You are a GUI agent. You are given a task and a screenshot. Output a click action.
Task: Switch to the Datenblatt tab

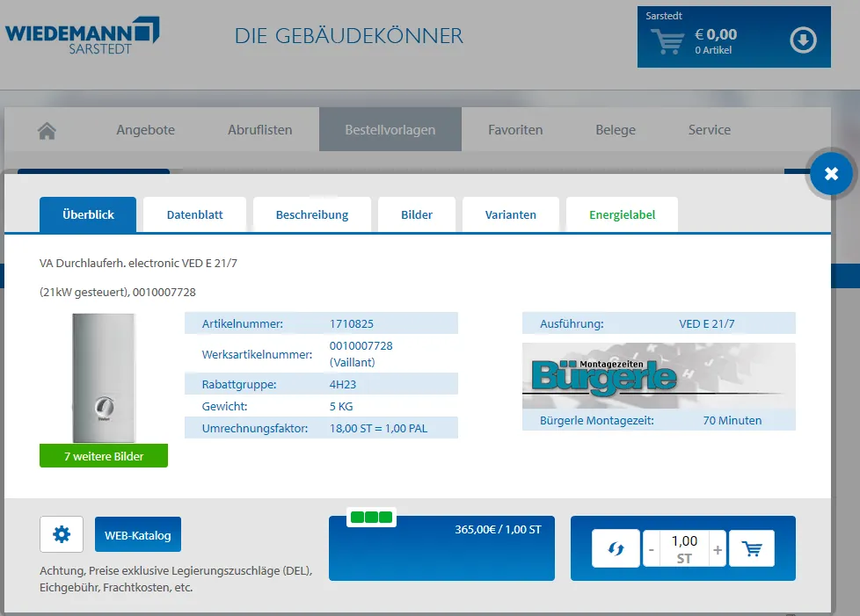pyautogui.click(x=194, y=214)
